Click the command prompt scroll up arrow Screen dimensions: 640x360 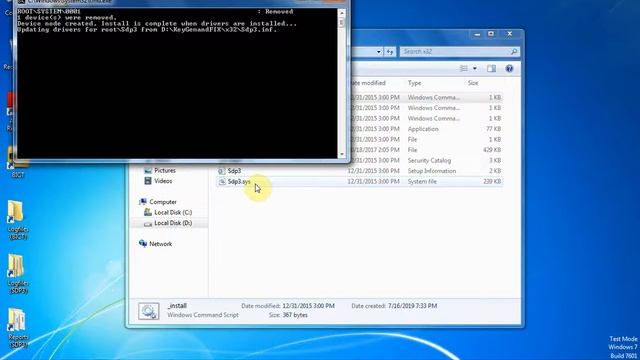(x=342, y=13)
